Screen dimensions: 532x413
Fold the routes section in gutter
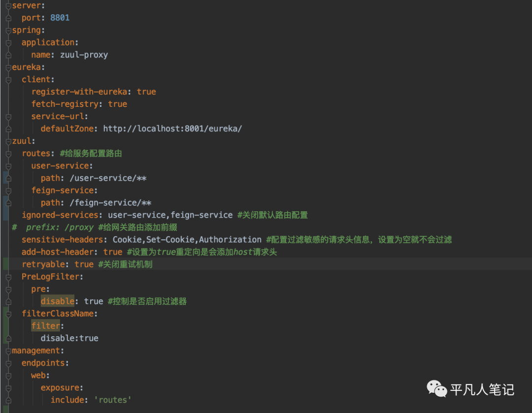tap(8, 154)
